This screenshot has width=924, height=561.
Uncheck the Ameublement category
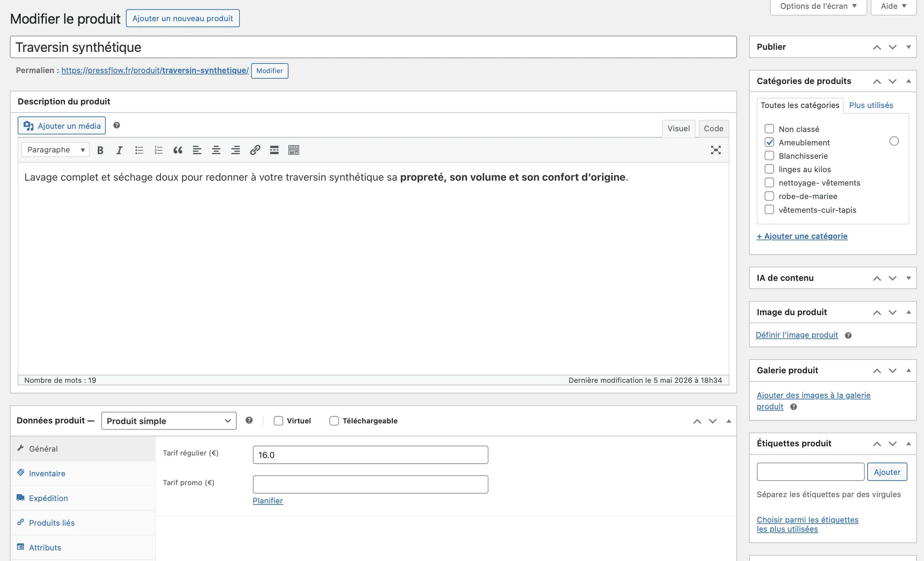[x=769, y=142]
